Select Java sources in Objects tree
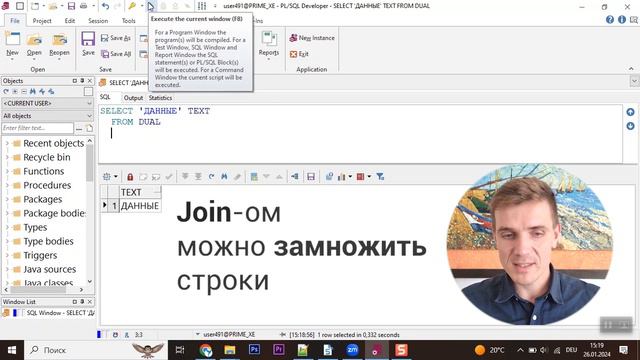 click(x=49, y=269)
